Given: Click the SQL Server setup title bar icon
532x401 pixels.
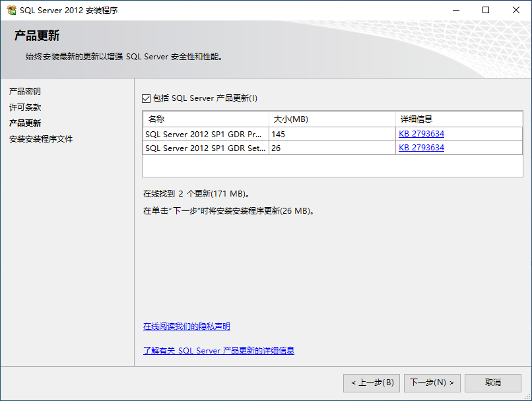Looking at the screenshot, I should [11, 10].
